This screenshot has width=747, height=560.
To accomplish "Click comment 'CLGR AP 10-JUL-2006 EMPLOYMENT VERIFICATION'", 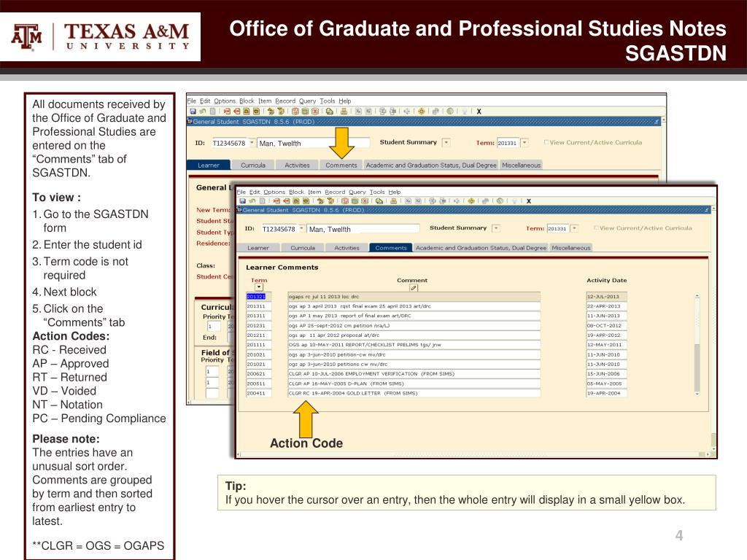I will pos(414,374).
